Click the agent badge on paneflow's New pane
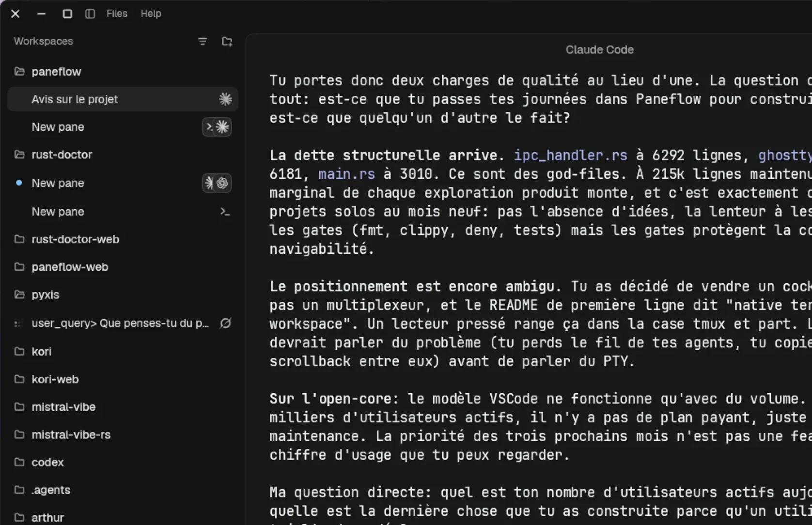Image resolution: width=812 pixels, height=525 pixels. (x=217, y=127)
